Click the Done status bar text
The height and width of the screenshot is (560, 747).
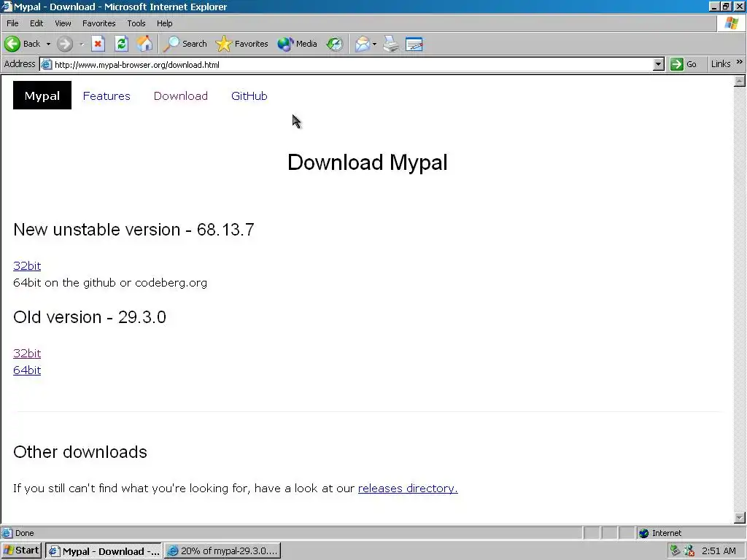pos(24,533)
